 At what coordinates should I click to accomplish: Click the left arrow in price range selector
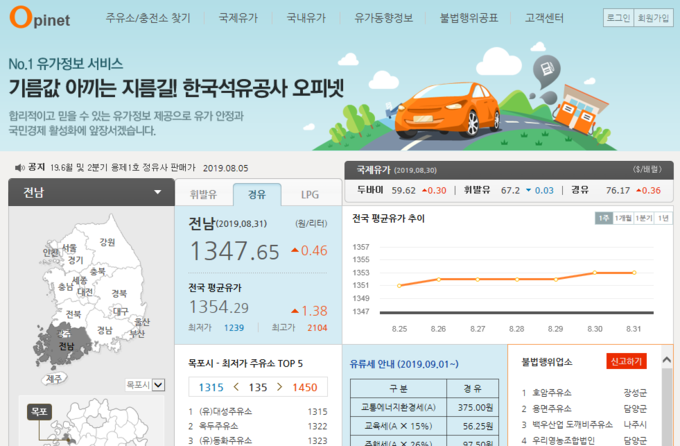click(x=236, y=387)
